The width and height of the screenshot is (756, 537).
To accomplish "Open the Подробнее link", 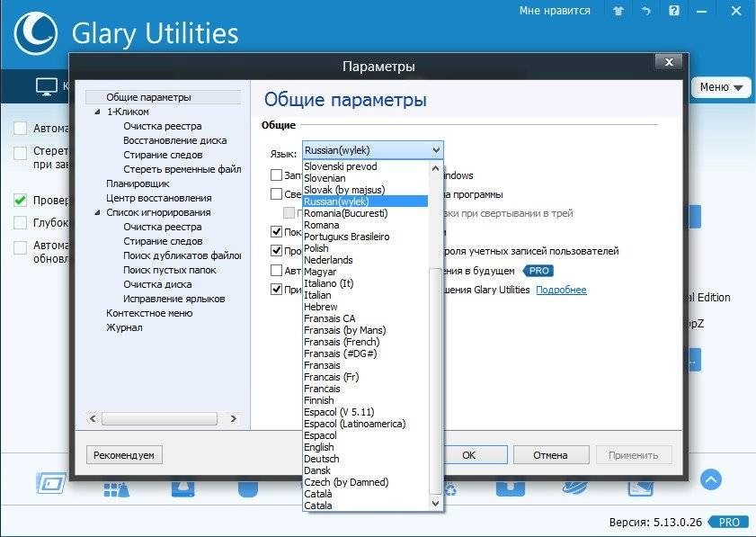I will point(561,290).
